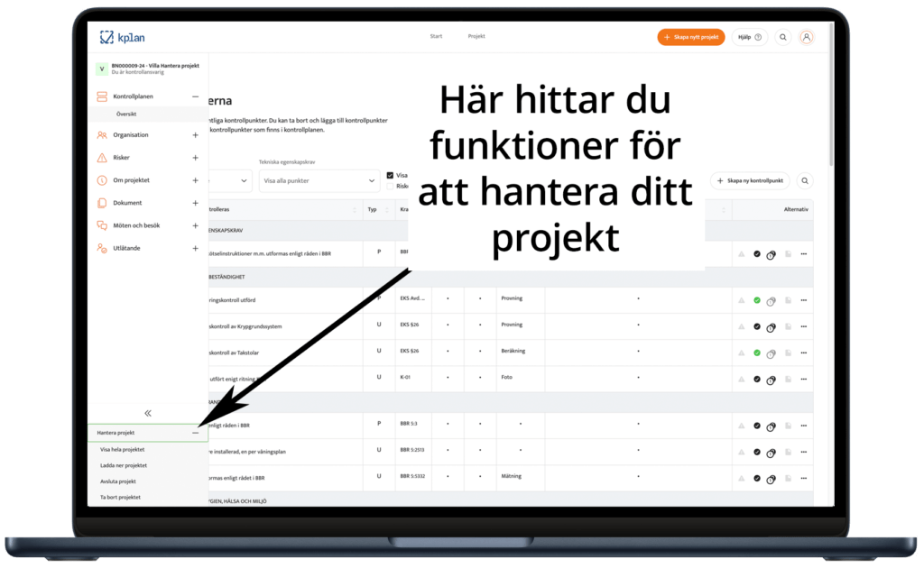Viewport: 924px width, 568px height.
Task: Collapse the Hantera projekt section
Action: tap(195, 434)
